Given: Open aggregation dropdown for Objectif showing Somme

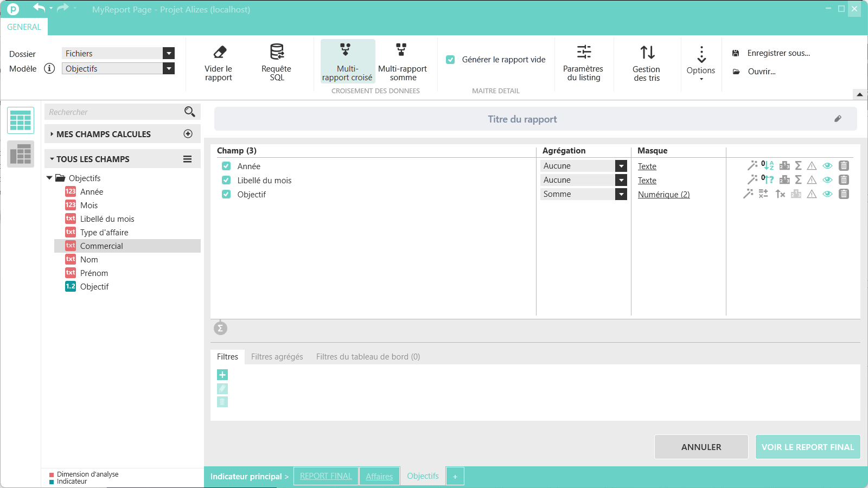Looking at the screenshot, I should (x=621, y=194).
